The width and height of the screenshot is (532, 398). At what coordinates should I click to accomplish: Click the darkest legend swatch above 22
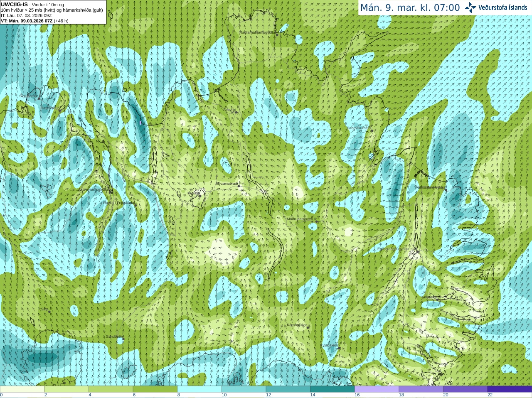[510, 389]
